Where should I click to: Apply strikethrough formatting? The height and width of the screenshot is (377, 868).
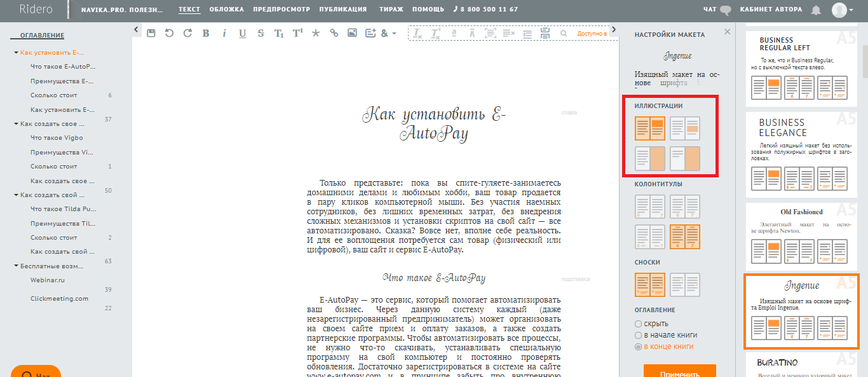click(261, 34)
